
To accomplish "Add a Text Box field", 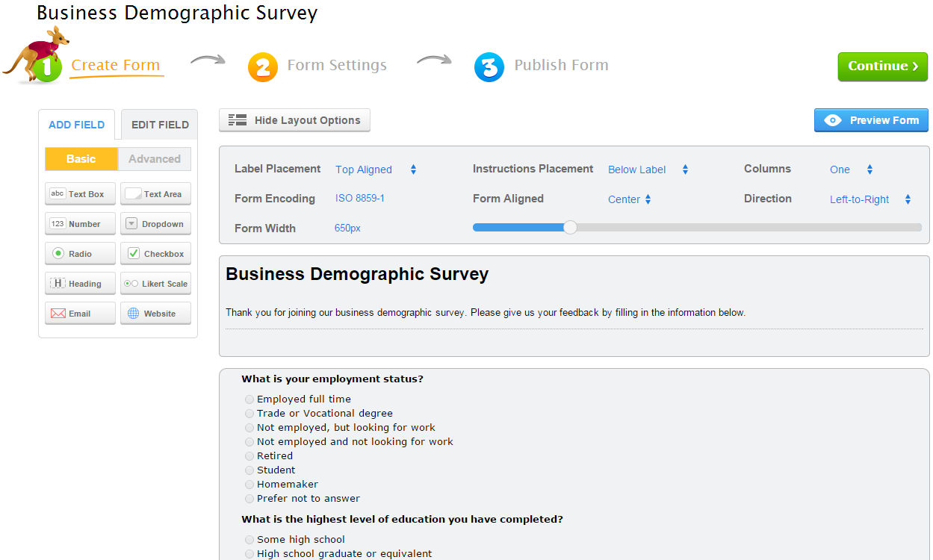I will [x=80, y=194].
